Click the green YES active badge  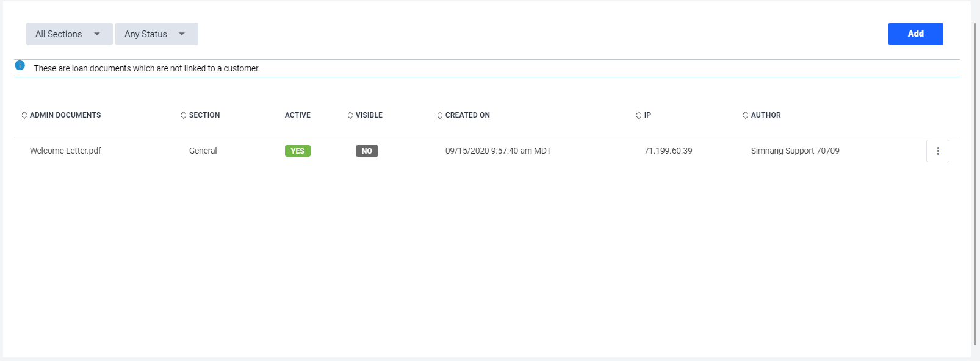298,151
